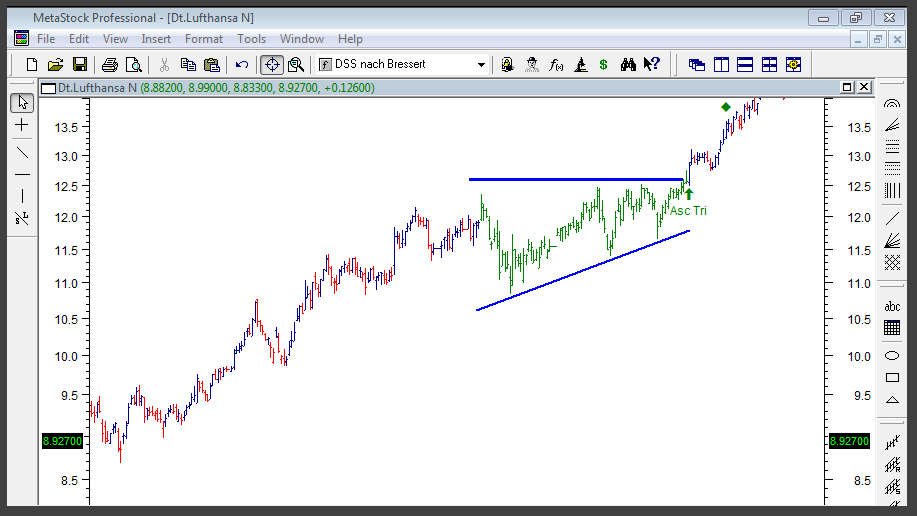Click the Cascade windows icon
The width and height of the screenshot is (917, 516).
coord(697,64)
